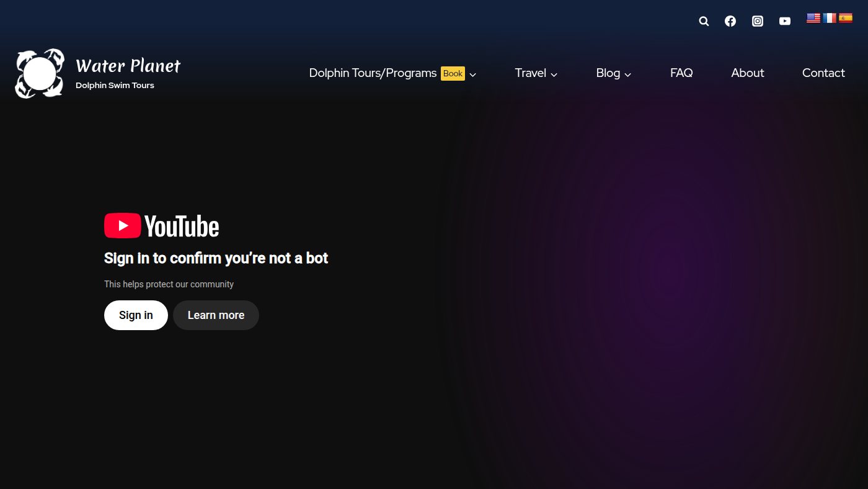Click the white Sign in button

click(x=136, y=315)
